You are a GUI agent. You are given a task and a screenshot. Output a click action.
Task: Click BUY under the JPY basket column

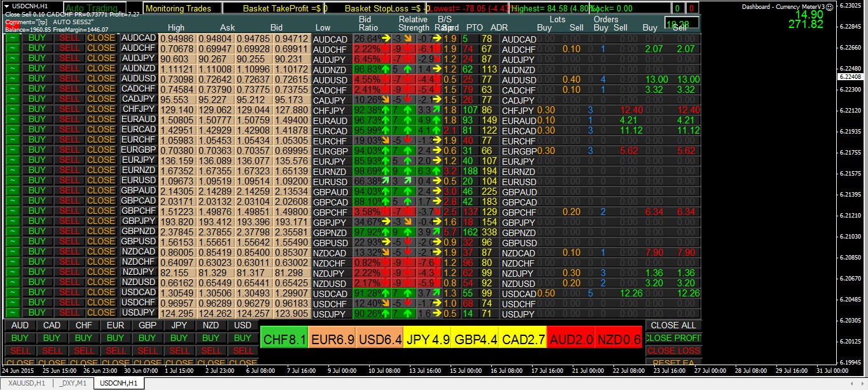(179, 338)
